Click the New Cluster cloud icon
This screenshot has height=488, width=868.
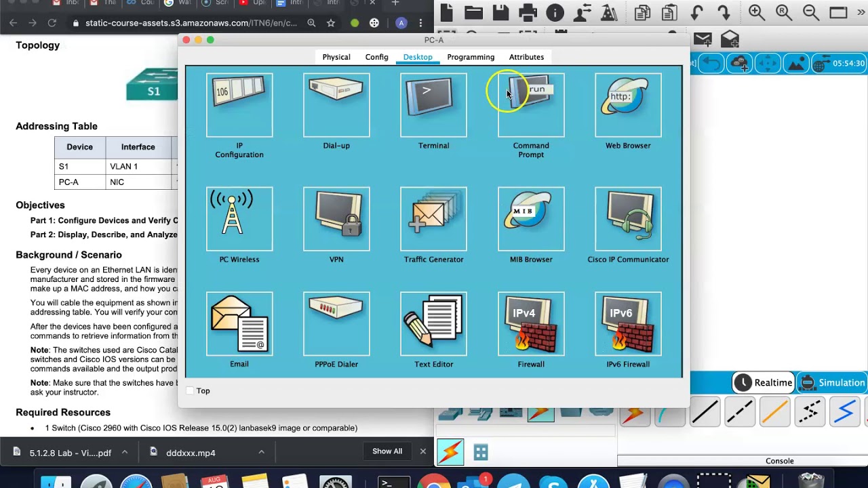[740, 64]
